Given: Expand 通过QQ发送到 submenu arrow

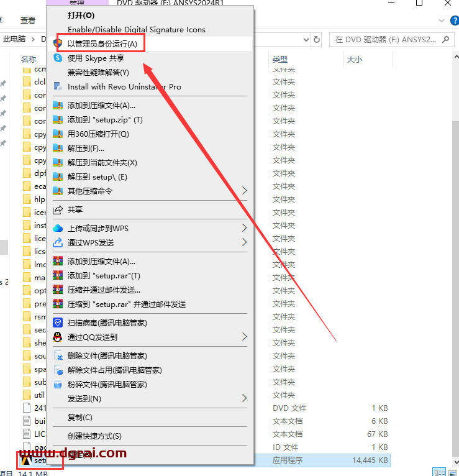Looking at the screenshot, I should [x=244, y=336].
